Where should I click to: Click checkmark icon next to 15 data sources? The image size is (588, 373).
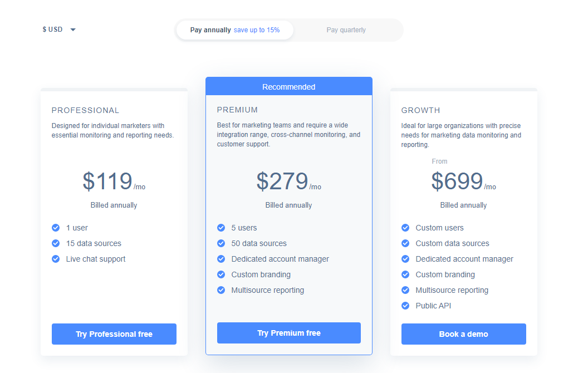56,243
